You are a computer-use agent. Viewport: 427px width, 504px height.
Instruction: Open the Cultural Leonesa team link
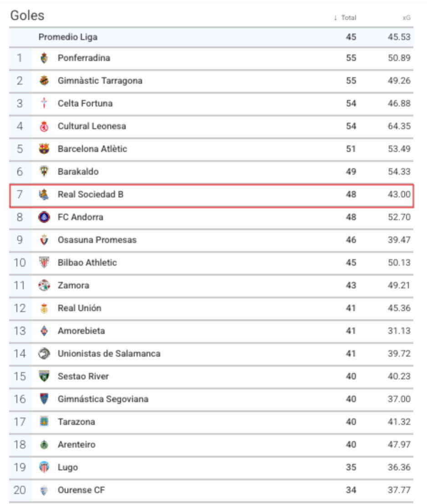(91, 126)
